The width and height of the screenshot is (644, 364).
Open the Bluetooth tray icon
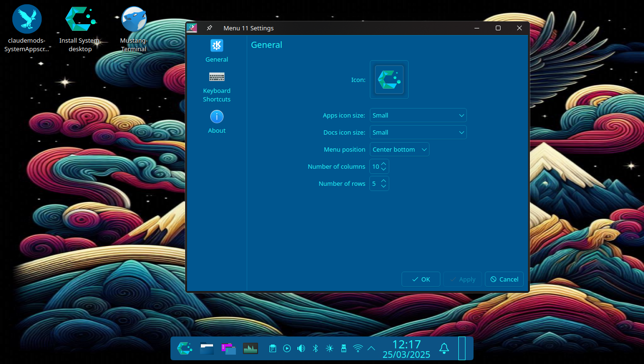[315, 348]
